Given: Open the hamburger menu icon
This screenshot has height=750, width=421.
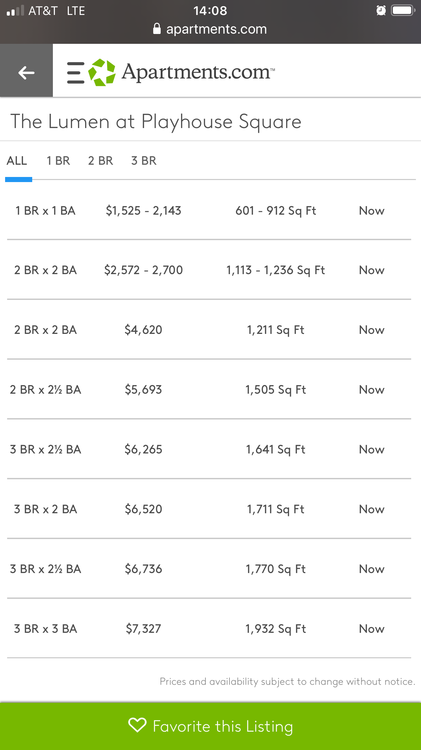Looking at the screenshot, I should click(x=76, y=73).
